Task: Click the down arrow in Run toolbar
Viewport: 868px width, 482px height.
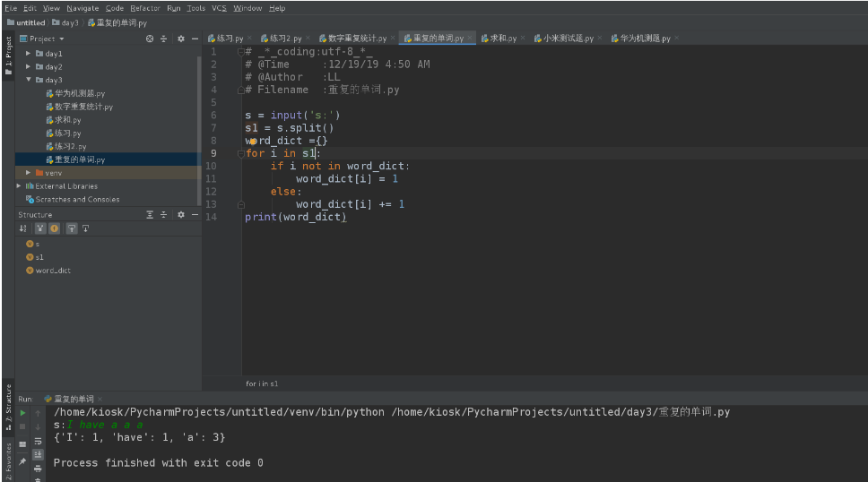Action: click(x=38, y=427)
